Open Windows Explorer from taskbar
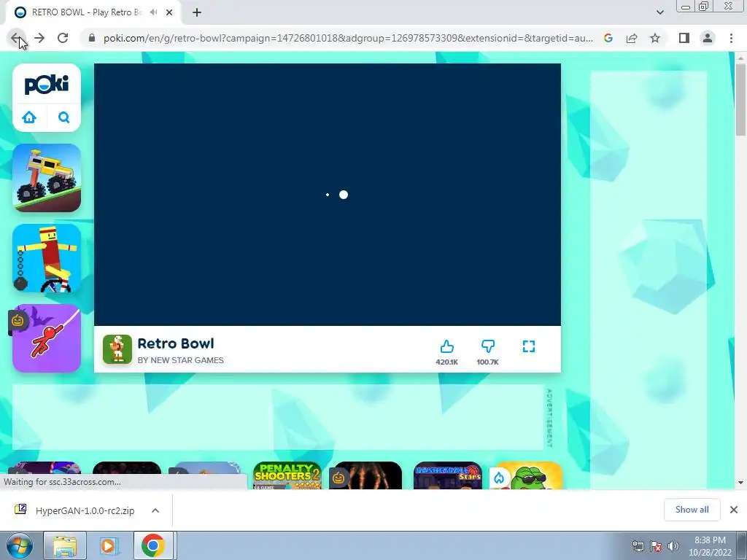This screenshot has width=747, height=560. coord(65,545)
